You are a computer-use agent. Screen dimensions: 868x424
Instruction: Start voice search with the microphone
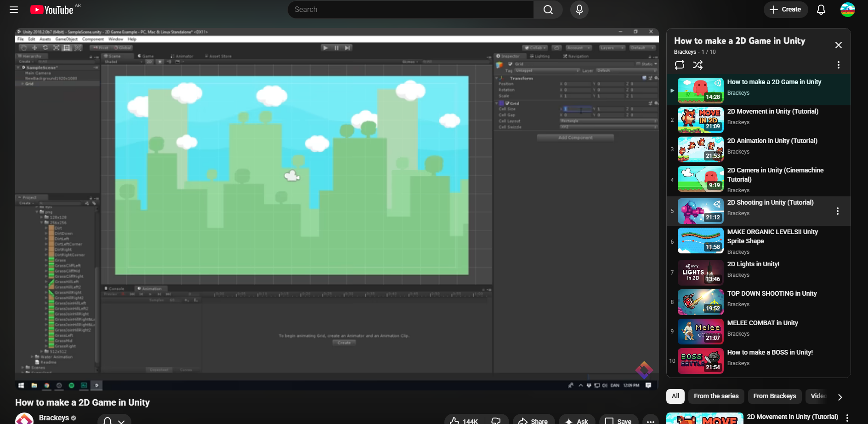click(579, 10)
